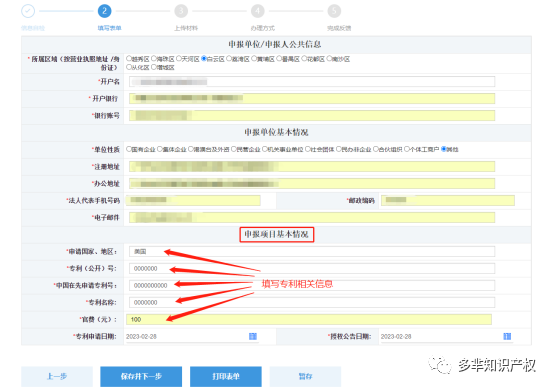
Task: Click the 办理方式 step label
Action: [262, 28]
